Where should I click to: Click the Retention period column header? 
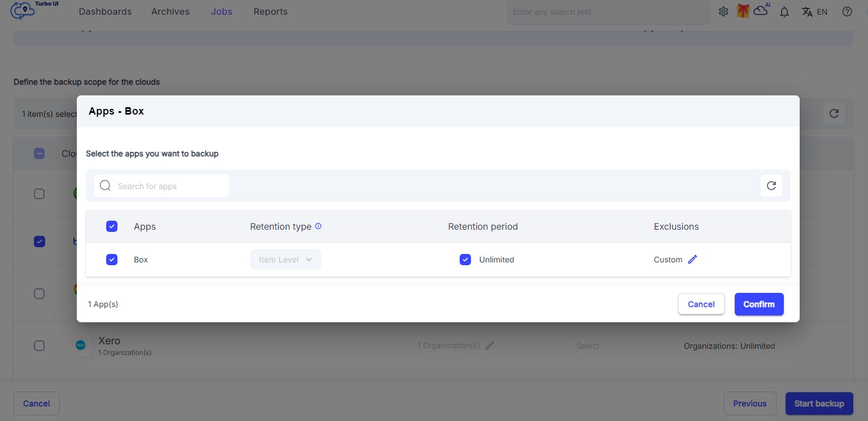483,226
